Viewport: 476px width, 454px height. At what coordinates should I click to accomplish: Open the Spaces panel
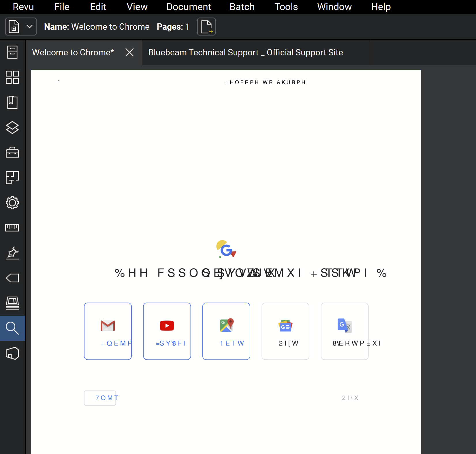tap(12, 178)
